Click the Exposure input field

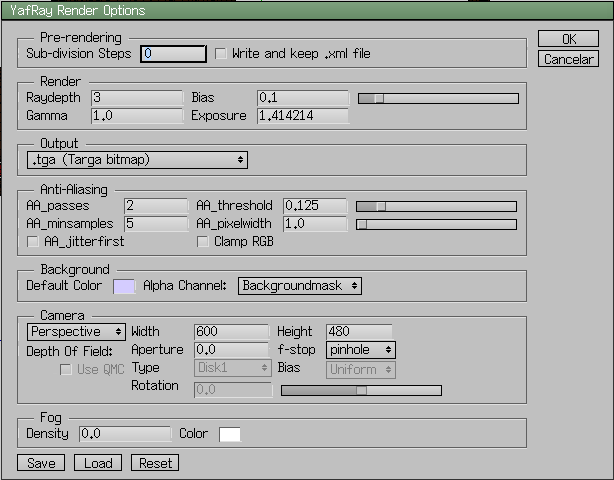tap(303, 115)
